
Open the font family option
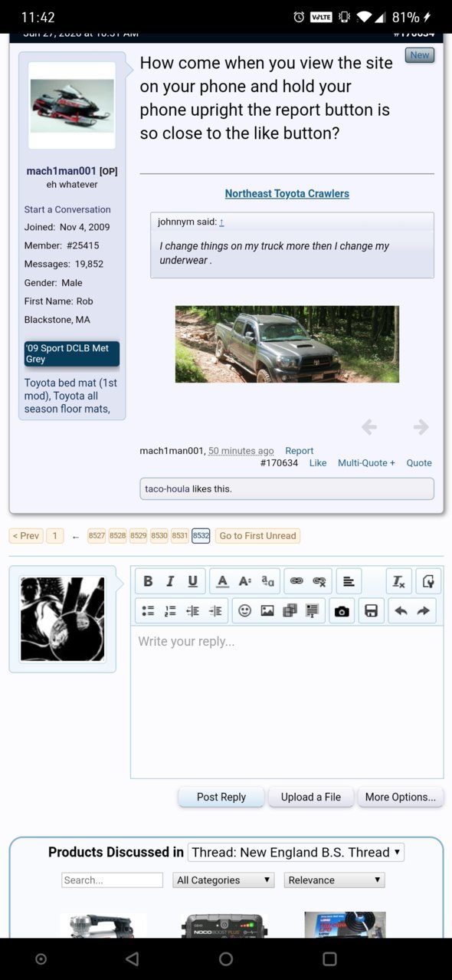[x=267, y=581]
